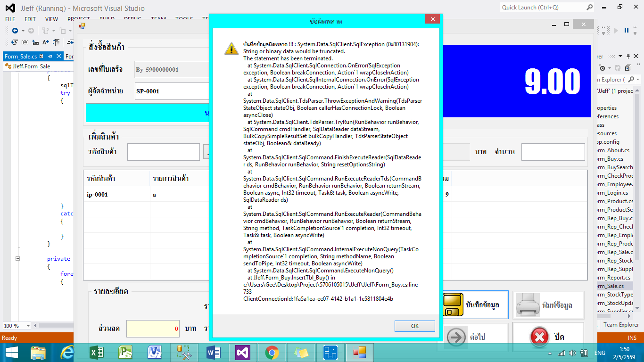
Task: Switch to Form_Sale.cs tab
Action: click(x=21, y=57)
